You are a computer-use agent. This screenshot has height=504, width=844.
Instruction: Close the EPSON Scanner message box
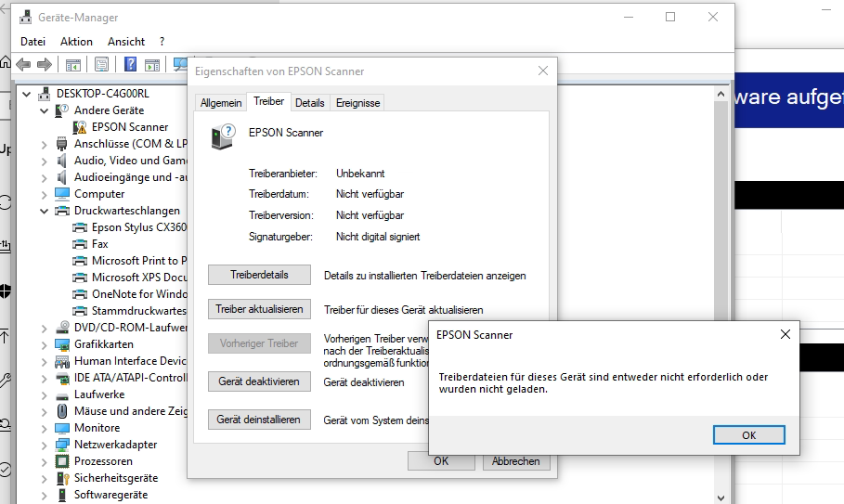[x=786, y=334]
